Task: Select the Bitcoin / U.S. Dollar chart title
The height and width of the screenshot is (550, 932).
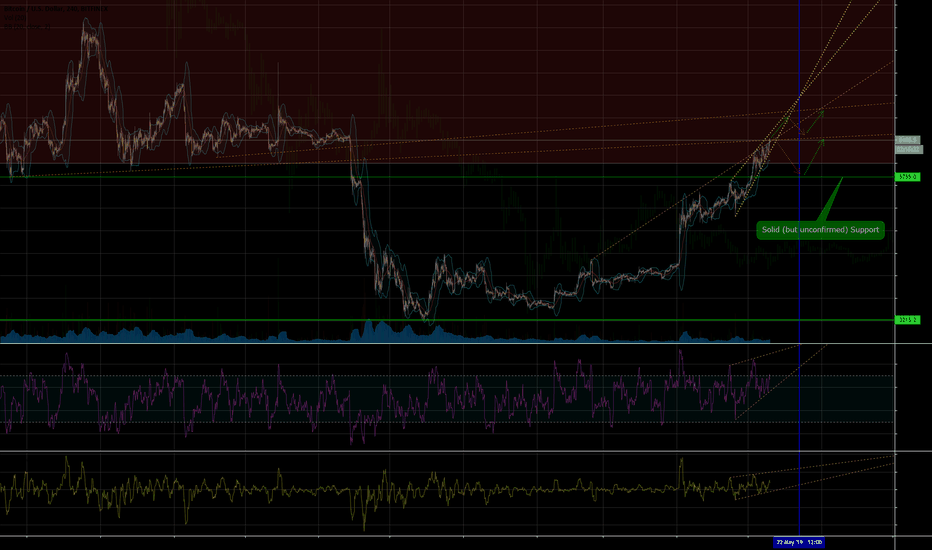Action: [x=56, y=10]
